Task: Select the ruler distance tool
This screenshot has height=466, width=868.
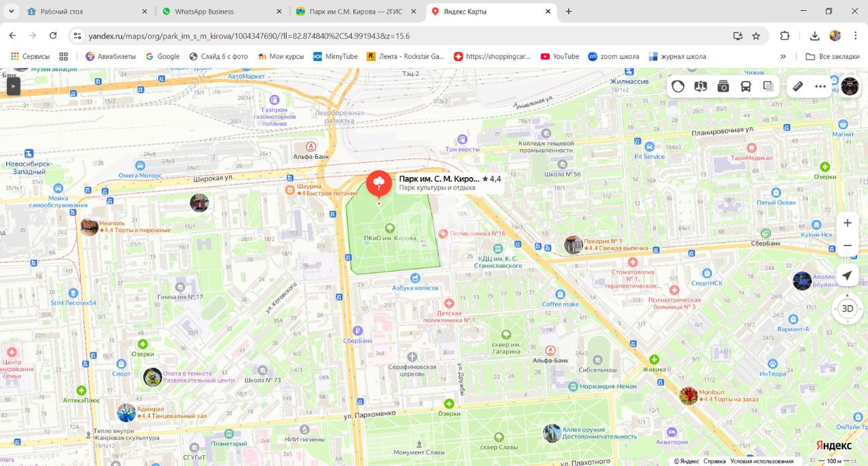Action: pyautogui.click(x=798, y=86)
